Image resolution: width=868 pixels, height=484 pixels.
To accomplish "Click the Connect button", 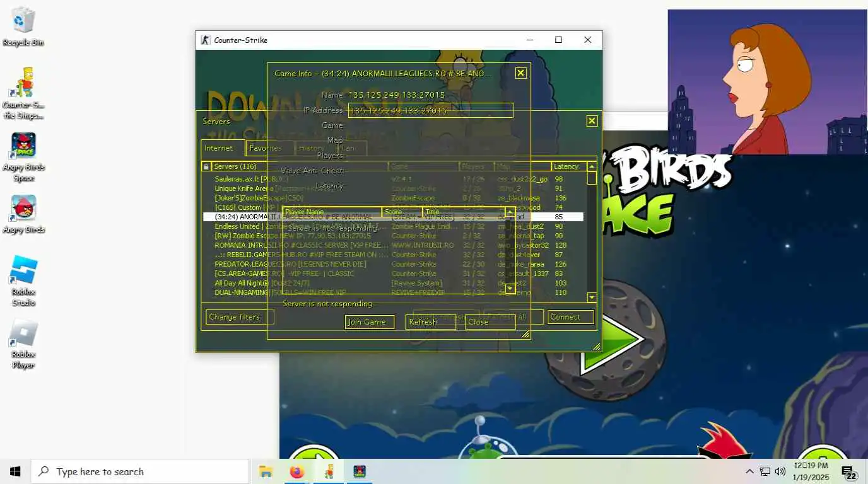I will tap(570, 317).
